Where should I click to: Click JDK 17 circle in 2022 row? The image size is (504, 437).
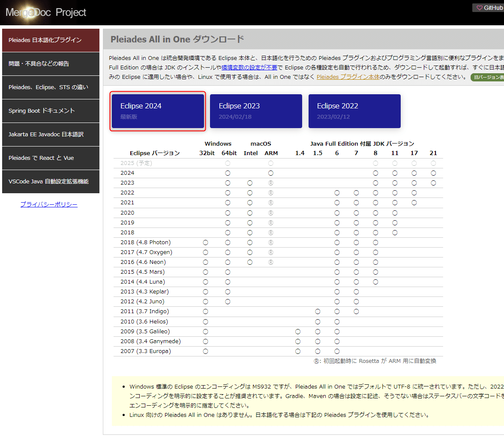(x=414, y=193)
